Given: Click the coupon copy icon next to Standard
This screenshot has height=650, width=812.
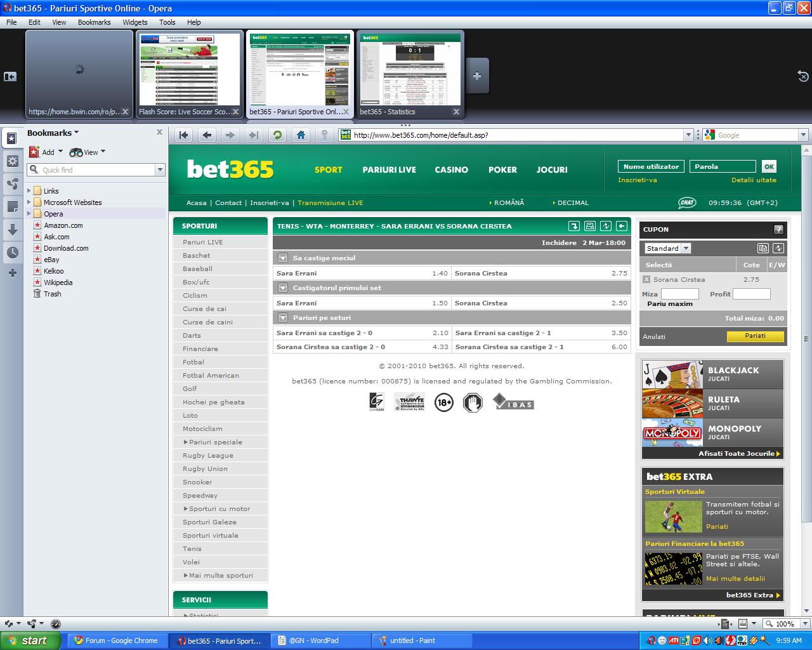Looking at the screenshot, I should tap(763, 248).
